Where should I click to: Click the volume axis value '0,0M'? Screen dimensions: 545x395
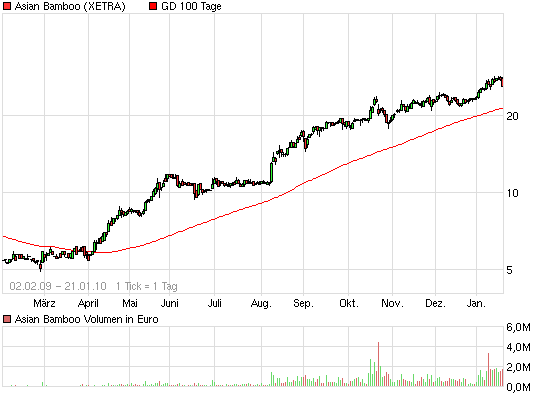[518, 387]
